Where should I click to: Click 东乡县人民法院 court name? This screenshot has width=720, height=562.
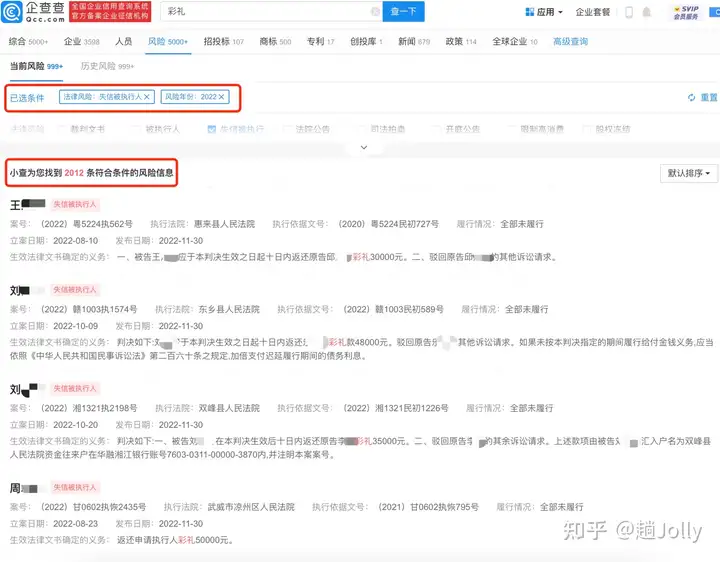coord(229,309)
